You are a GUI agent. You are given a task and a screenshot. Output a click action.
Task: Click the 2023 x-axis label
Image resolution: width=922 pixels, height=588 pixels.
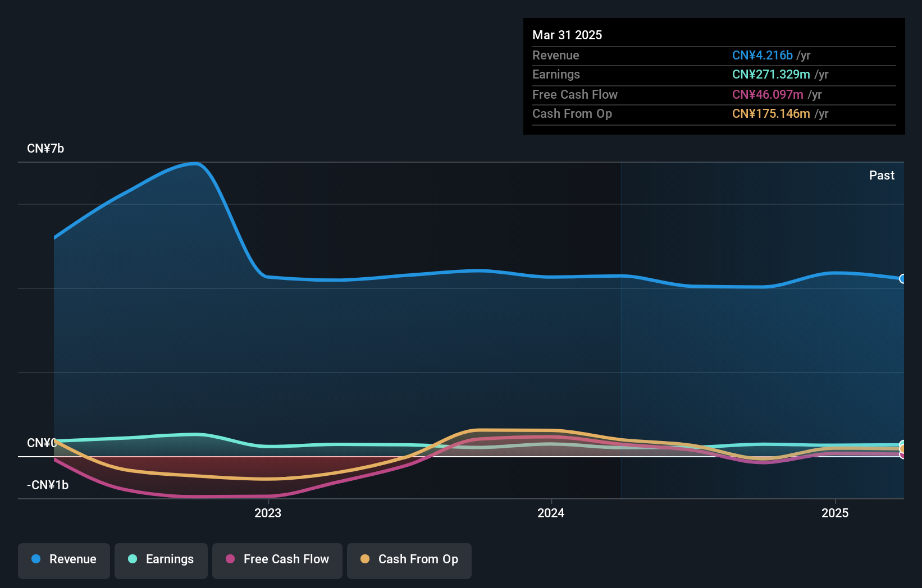[x=268, y=513]
